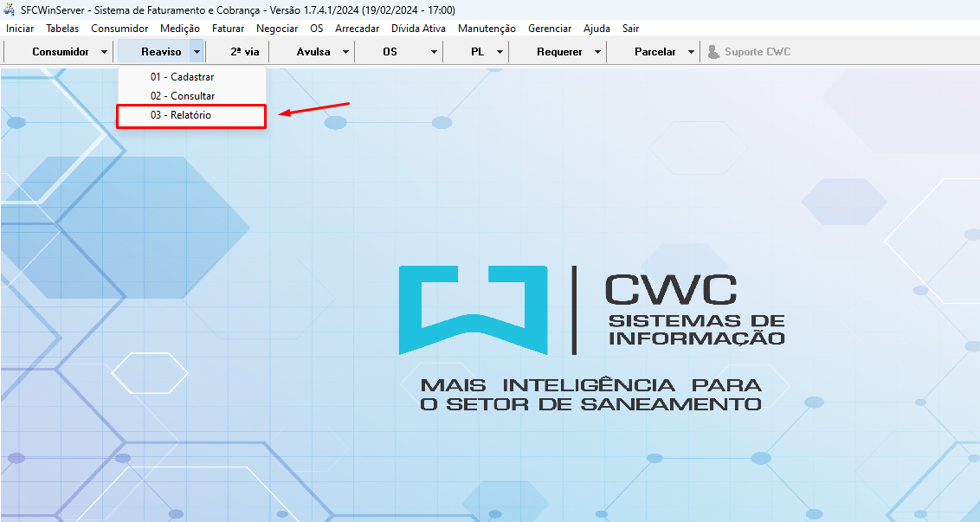The image size is (980, 522).
Task: Choose 02 - Consultar in the dropdown list
Action: pos(182,96)
